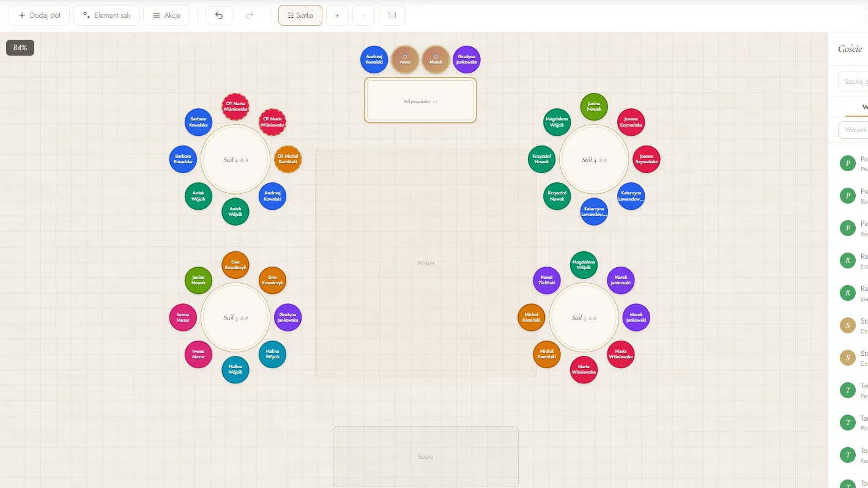Select OT Michał Kamiński seat at Stół 2

point(287,159)
